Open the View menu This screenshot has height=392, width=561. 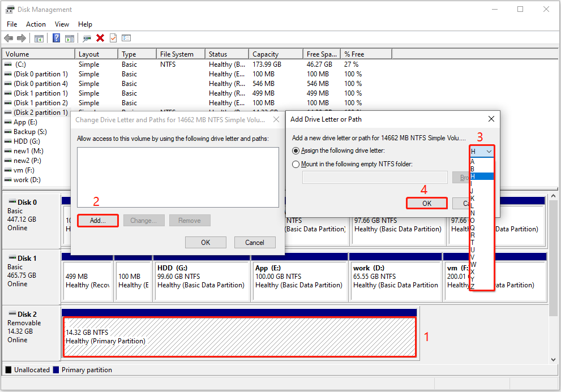pyautogui.click(x=62, y=24)
